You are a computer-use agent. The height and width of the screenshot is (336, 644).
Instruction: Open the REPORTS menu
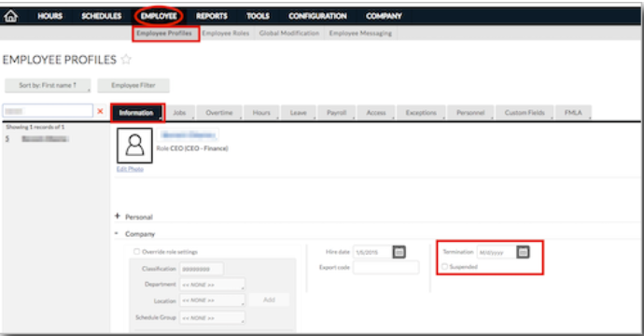(x=212, y=16)
